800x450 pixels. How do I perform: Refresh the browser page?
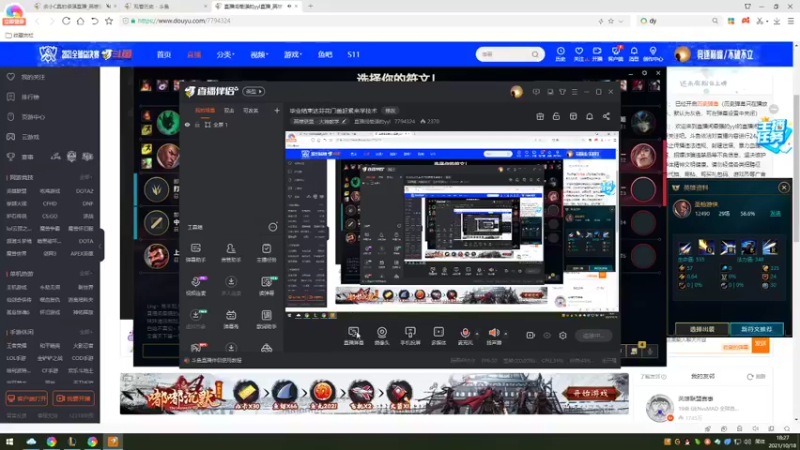pyautogui.click(x=66, y=21)
